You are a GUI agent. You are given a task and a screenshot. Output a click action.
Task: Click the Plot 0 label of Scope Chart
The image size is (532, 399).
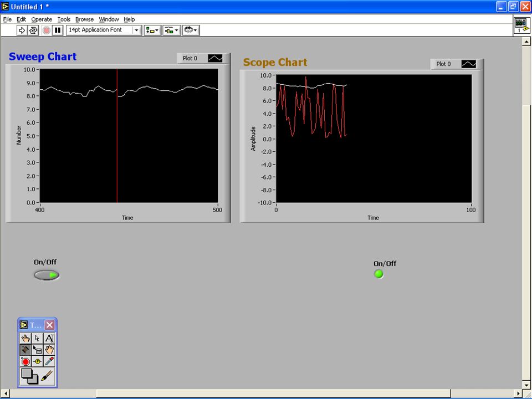(443, 64)
